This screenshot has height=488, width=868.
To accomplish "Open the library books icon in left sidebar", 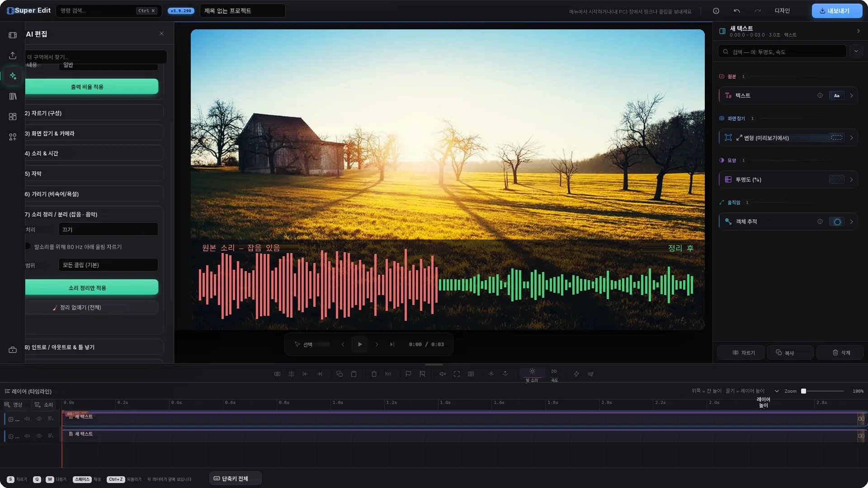I will 13,96.
